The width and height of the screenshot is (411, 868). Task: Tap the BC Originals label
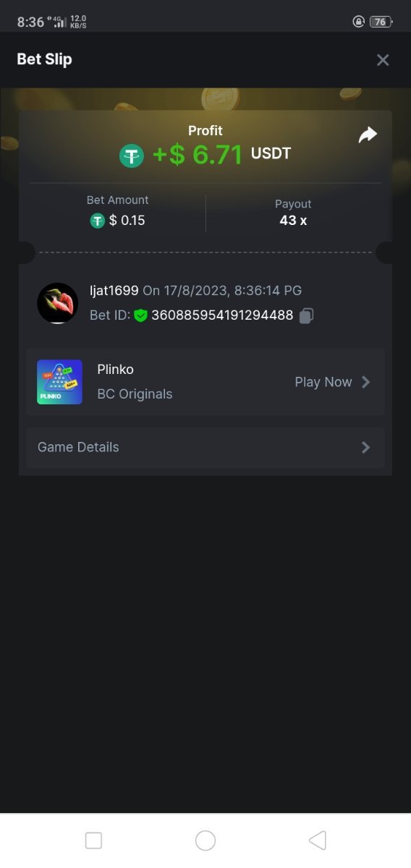(x=135, y=394)
